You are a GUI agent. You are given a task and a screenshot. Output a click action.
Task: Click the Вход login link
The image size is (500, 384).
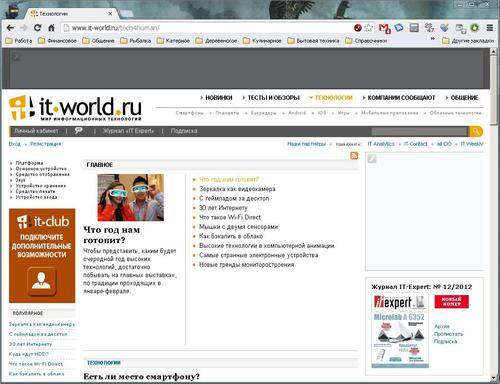coord(14,144)
